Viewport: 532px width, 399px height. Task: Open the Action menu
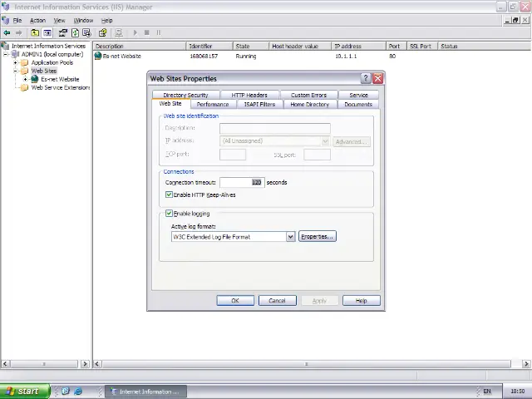pos(37,21)
